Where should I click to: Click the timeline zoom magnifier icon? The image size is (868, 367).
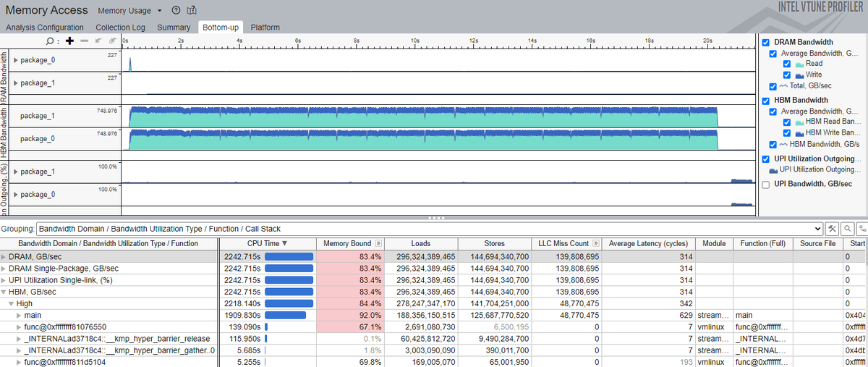pyautogui.click(x=50, y=41)
